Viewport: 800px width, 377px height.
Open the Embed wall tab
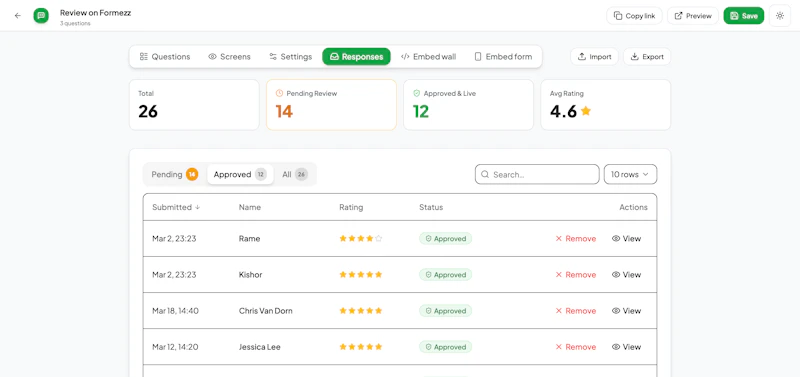429,57
